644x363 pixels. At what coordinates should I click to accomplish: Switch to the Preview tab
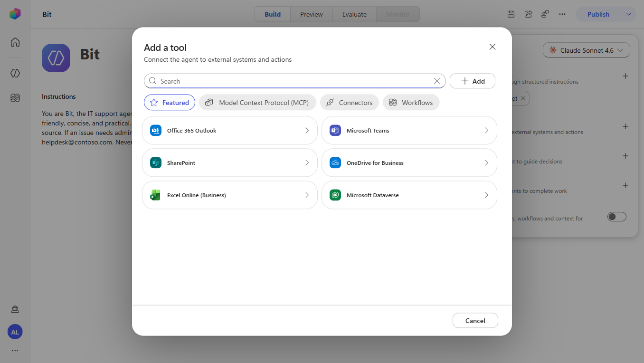(x=312, y=14)
